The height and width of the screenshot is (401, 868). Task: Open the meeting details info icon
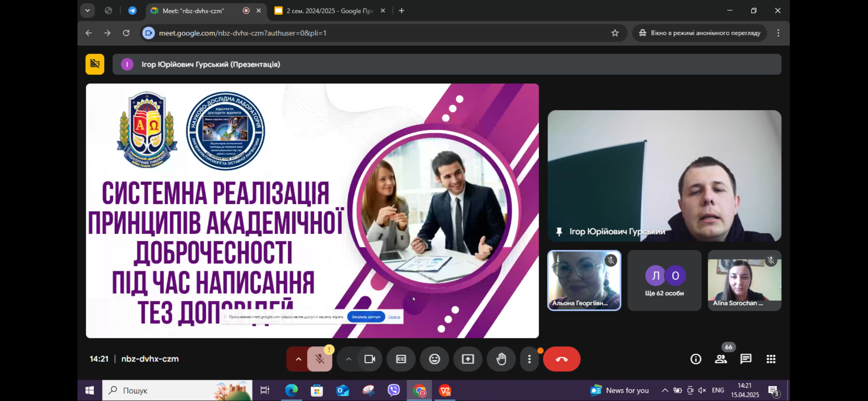(x=696, y=359)
